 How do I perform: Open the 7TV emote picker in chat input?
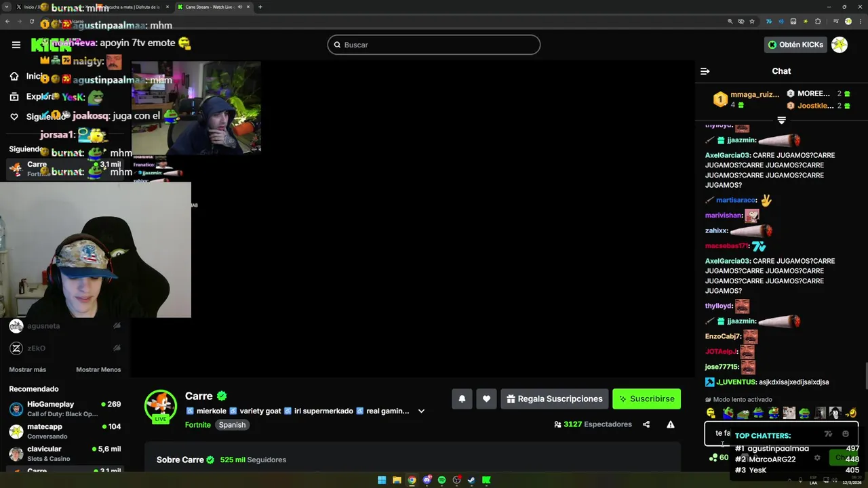click(x=828, y=434)
